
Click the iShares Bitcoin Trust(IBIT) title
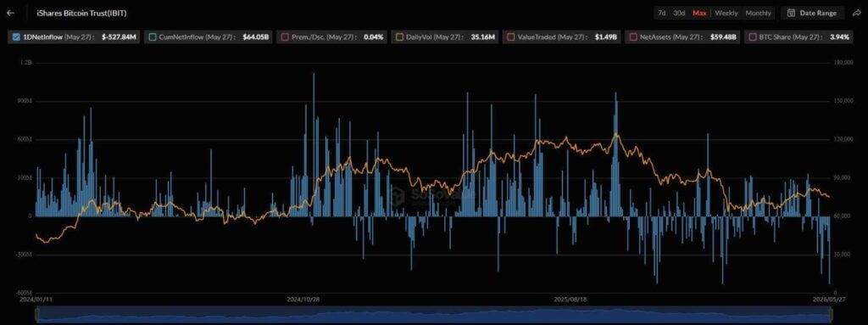coord(81,13)
